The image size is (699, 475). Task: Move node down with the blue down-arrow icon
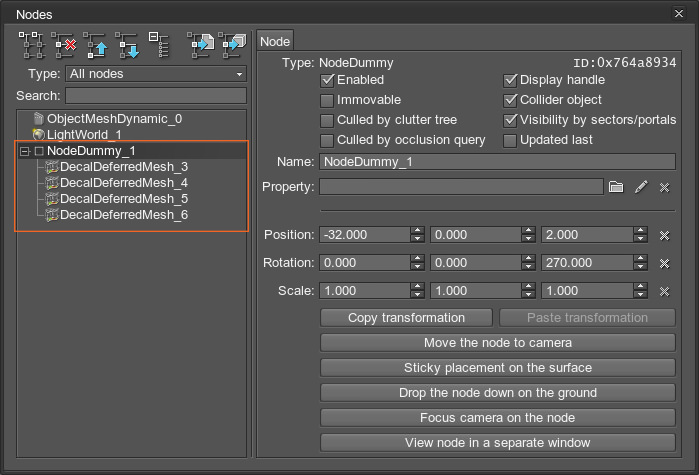pos(128,43)
